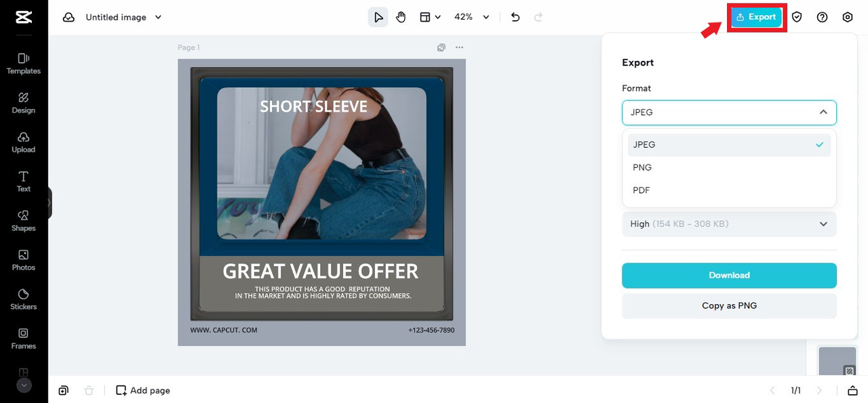868x403 pixels.
Task: Select the Text tool in sidebar
Action: coord(24,182)
